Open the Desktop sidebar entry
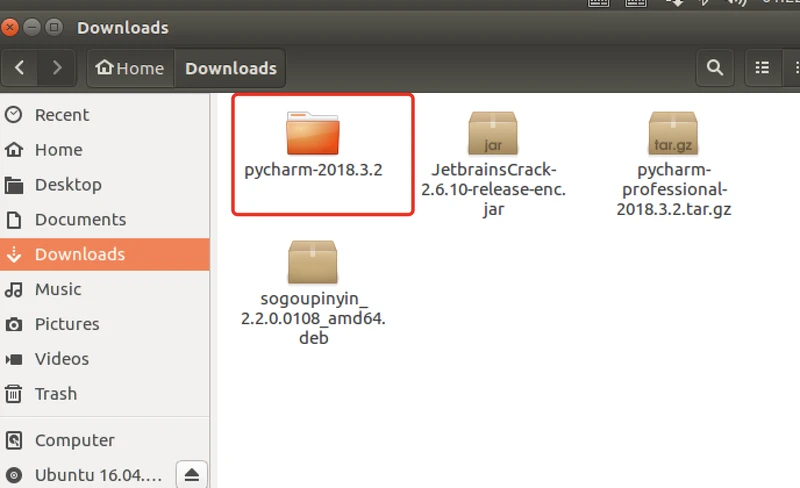The height and width of the screenshot is (488, 800). tap(68, 184)
